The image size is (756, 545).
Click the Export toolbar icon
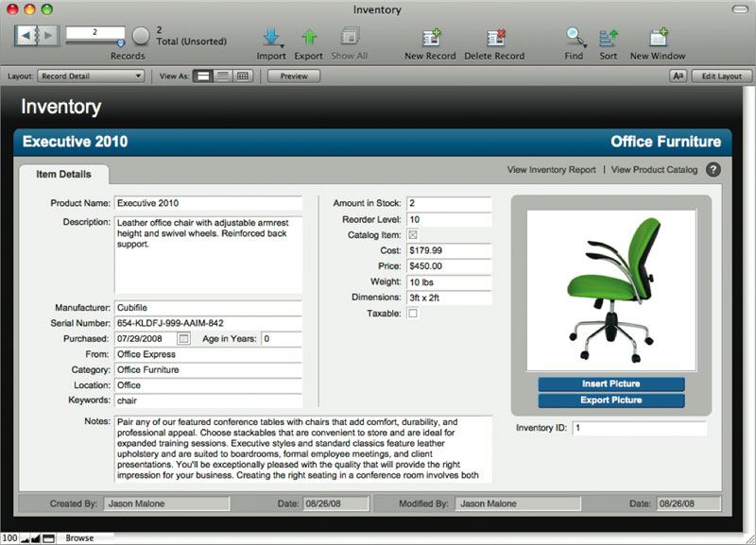(x=308, y=38)
